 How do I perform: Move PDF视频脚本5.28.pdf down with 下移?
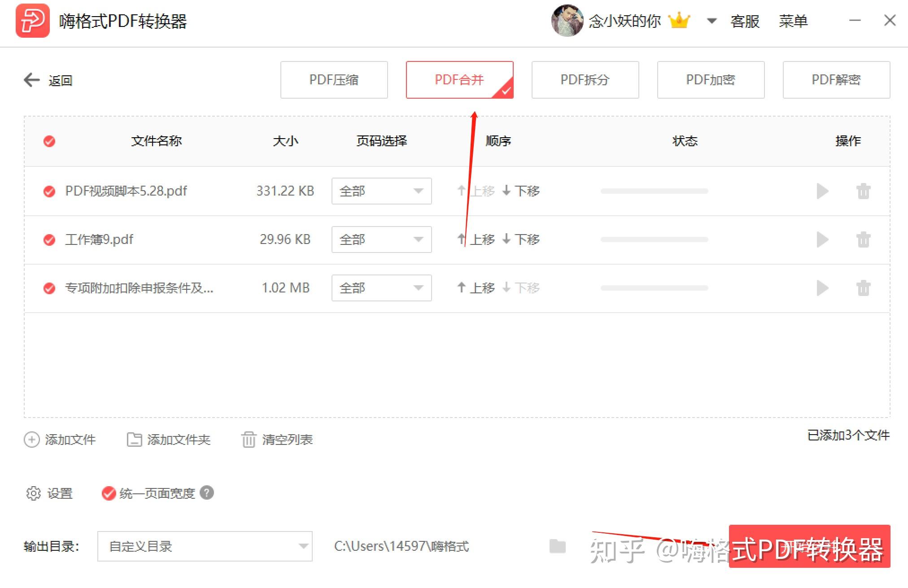point(521,191)
